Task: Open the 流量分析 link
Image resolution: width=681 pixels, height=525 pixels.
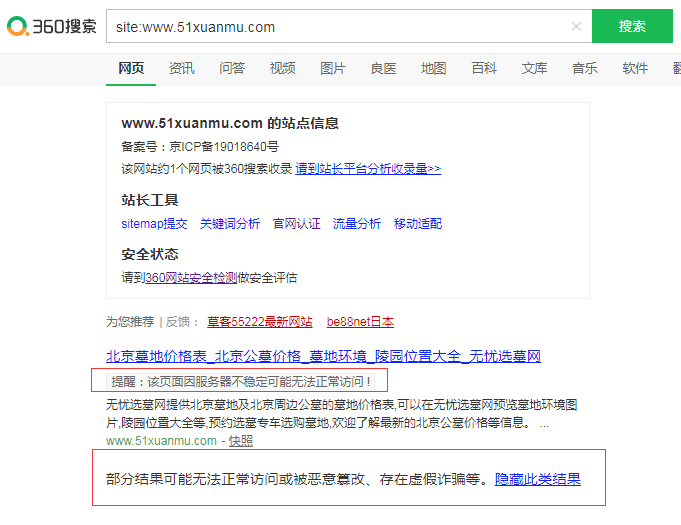Action: point(357,224)
